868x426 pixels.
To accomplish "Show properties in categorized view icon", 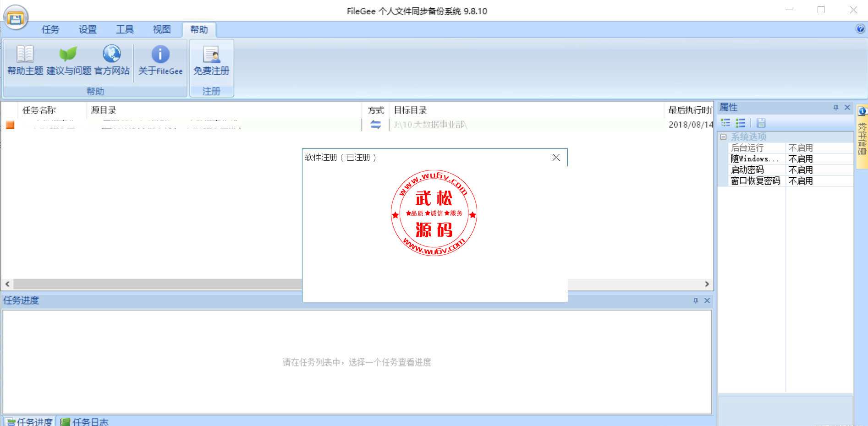I will 725,123.
